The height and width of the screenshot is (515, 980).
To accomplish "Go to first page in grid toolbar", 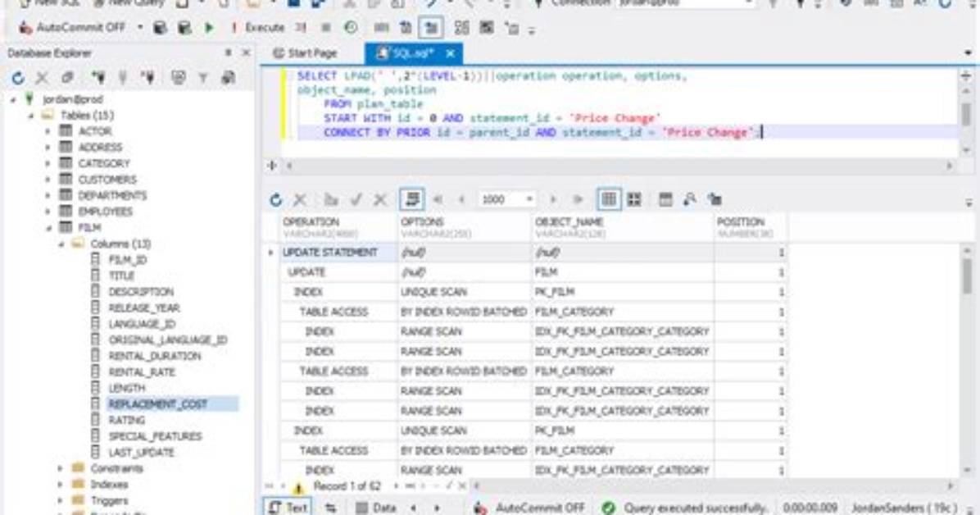I will point(438,199).
